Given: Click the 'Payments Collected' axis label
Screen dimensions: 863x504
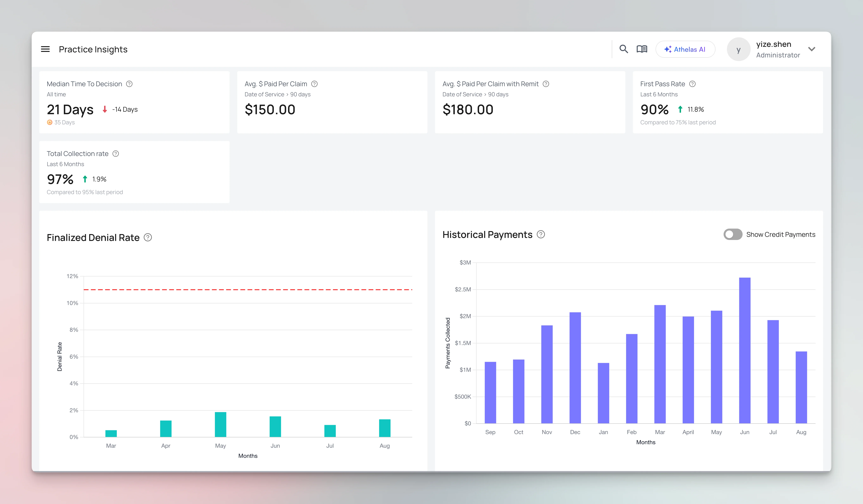Looking at the screenshot, I should [448, 343].
